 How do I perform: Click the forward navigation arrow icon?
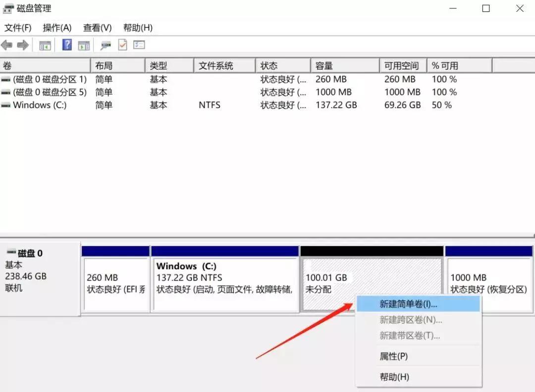[x=22, y=45]
